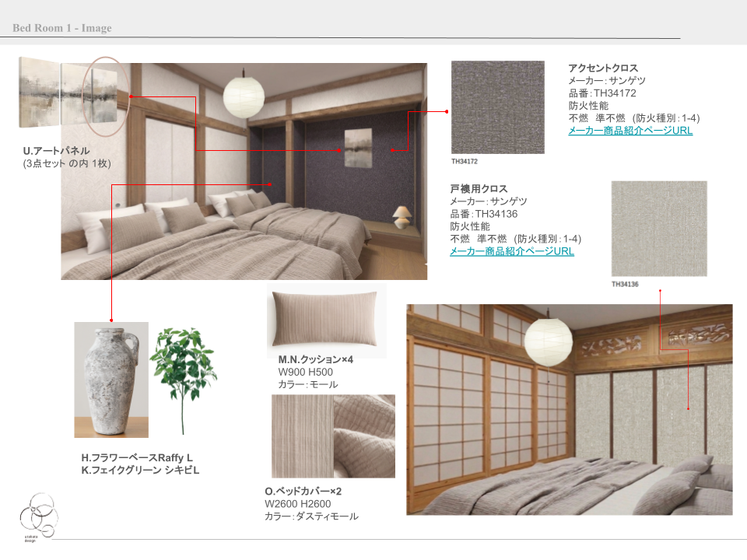Viewport: 747px width, 560px height.
Task: Select the stone flower vase photo
Action: 111,380
